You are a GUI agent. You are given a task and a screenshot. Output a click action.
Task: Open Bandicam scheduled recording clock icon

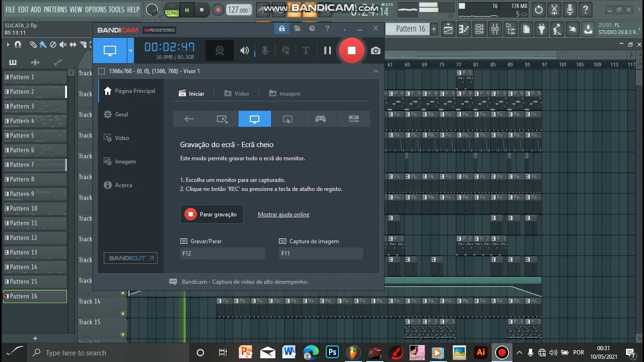(312, 29)
